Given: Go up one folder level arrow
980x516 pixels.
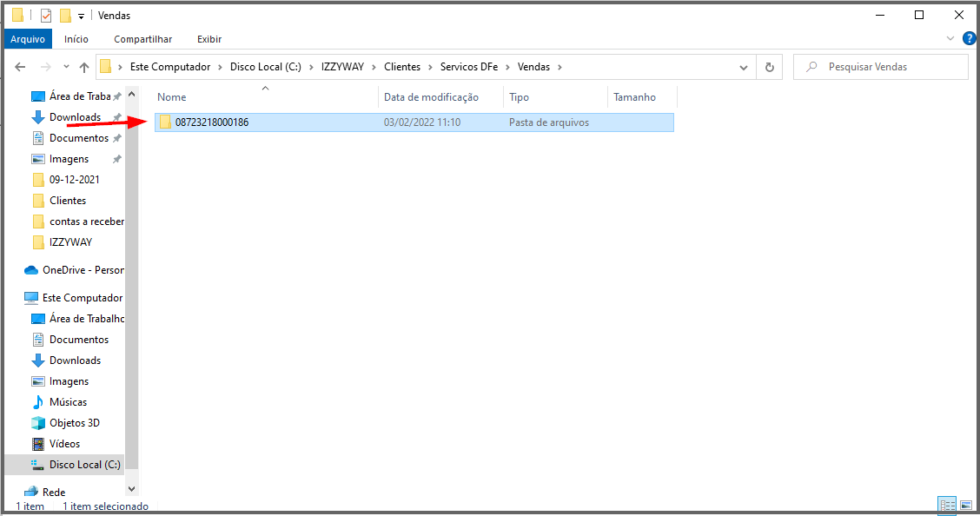Looking at the screenshot, I should pos(84,67).
